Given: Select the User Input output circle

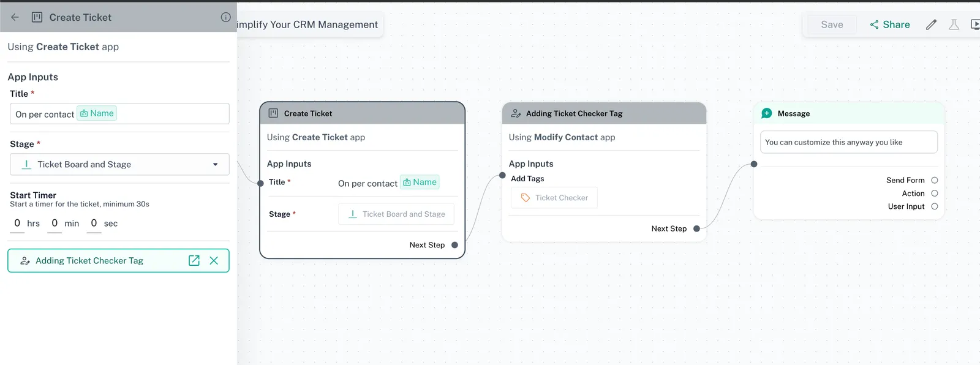Looking at the screenshot, I should pos(935,206).
